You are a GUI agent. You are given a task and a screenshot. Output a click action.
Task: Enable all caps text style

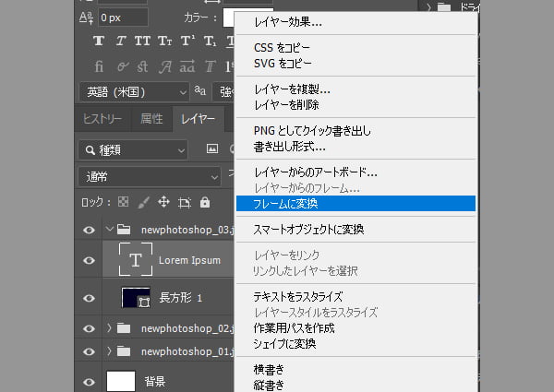point(144,42)
